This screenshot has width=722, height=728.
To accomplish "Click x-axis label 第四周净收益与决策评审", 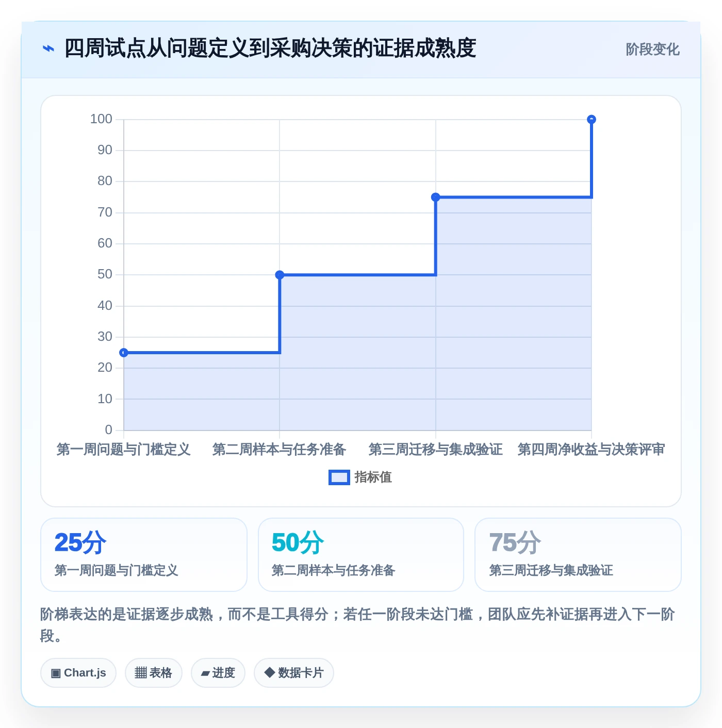I will click(592, 450).
